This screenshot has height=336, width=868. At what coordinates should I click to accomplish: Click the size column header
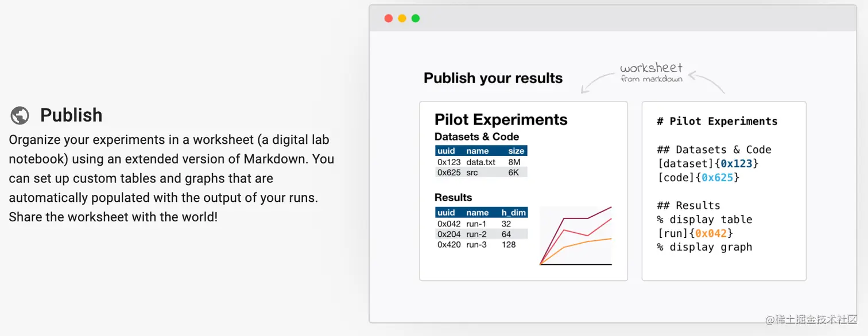coord(516,151)
